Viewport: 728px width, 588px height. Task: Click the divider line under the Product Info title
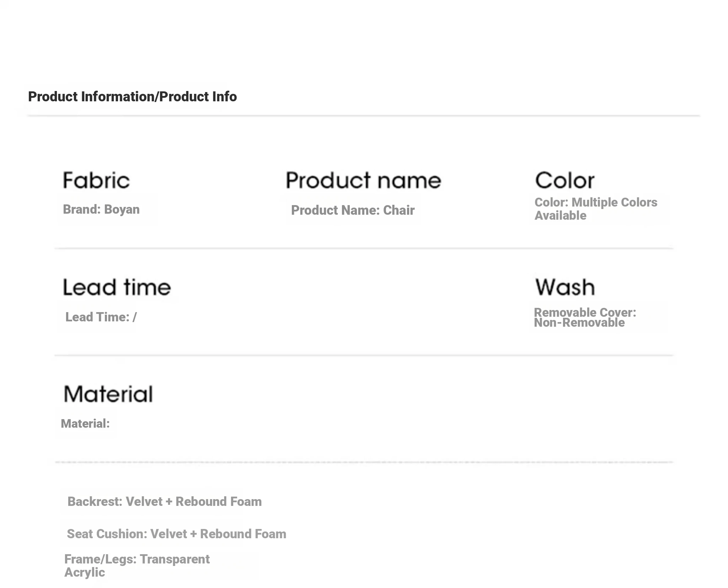click(363, 116)
